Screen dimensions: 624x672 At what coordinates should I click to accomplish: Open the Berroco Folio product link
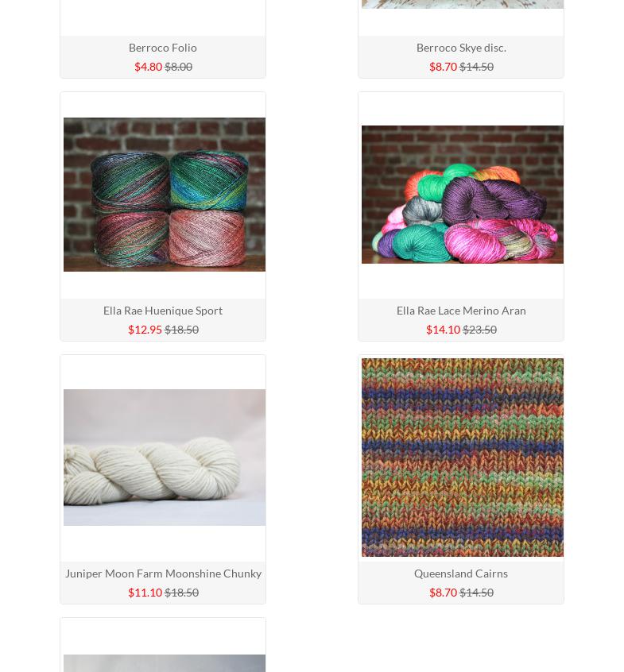click(162, 48)
